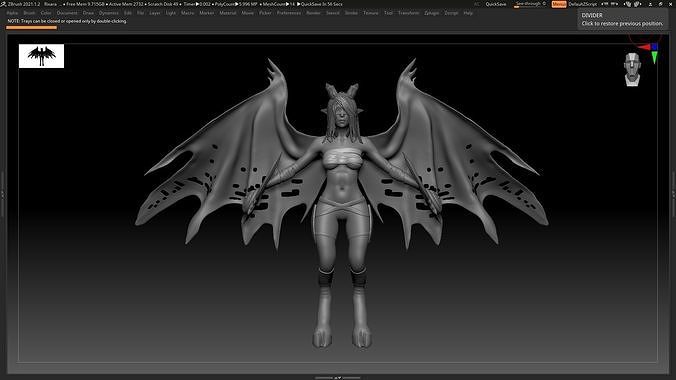676x380 pixels.
Task: Open the Marker menu
Action: click(207, 13)
